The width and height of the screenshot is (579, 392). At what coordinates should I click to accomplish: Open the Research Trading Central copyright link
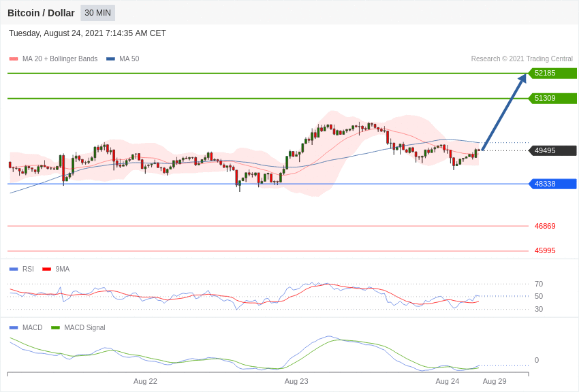coord(522,59)
